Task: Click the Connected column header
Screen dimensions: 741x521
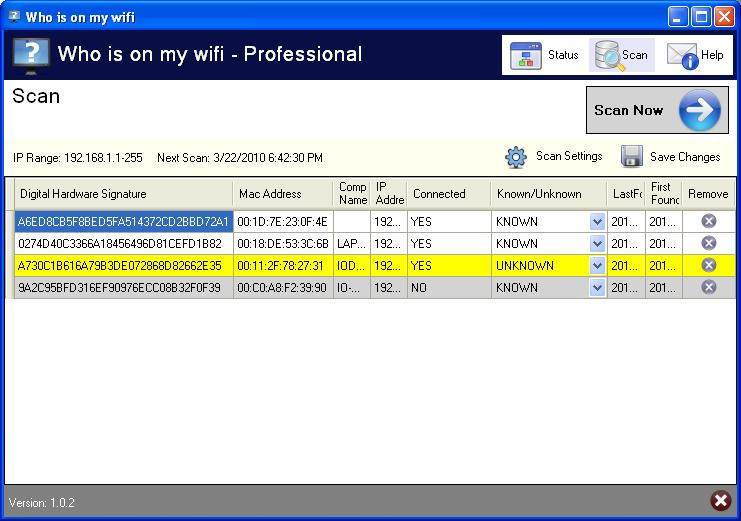Action: [448, 194]
